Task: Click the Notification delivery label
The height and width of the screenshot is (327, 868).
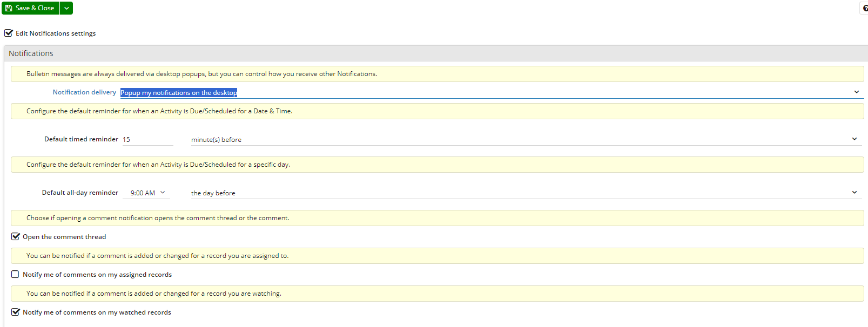Action: 84,92
